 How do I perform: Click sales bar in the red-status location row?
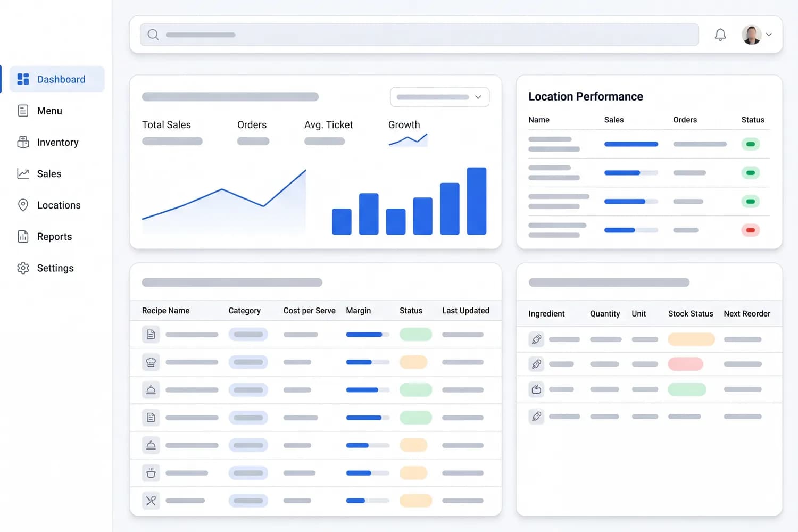631,230
